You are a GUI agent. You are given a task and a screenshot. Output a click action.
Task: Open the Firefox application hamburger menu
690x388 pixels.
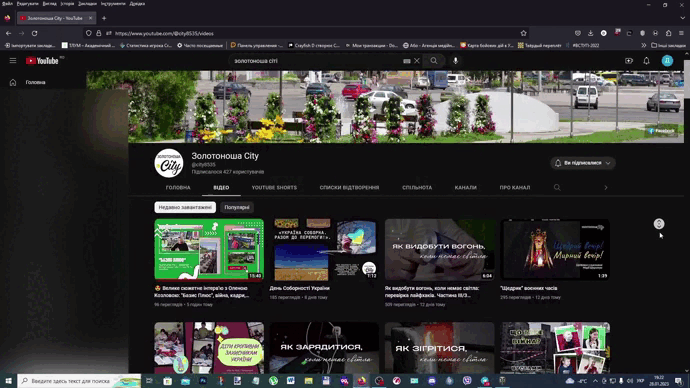[x=681, y=33]
